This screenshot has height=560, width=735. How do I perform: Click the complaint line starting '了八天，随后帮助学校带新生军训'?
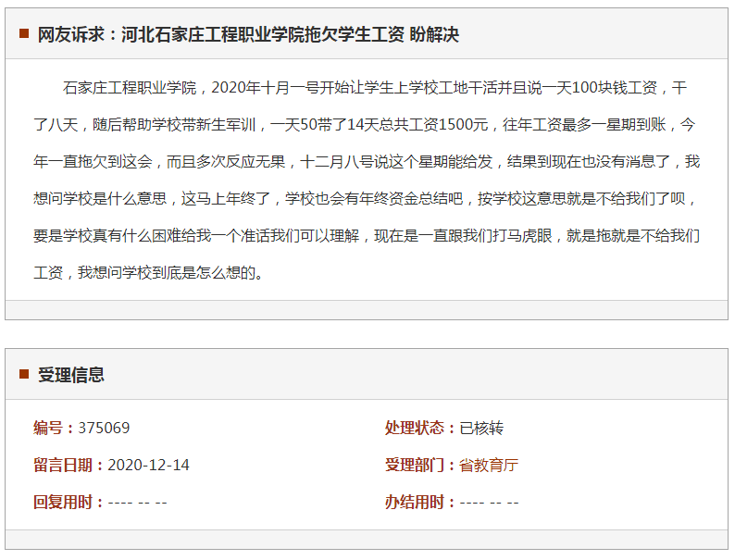coord(364,125)
